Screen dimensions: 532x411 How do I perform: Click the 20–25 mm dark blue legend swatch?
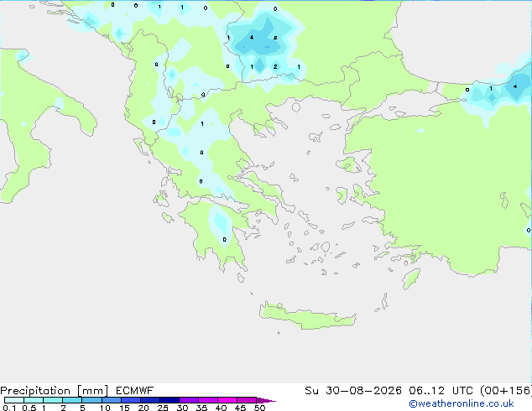pyautogui.click(x=150, y=400)
